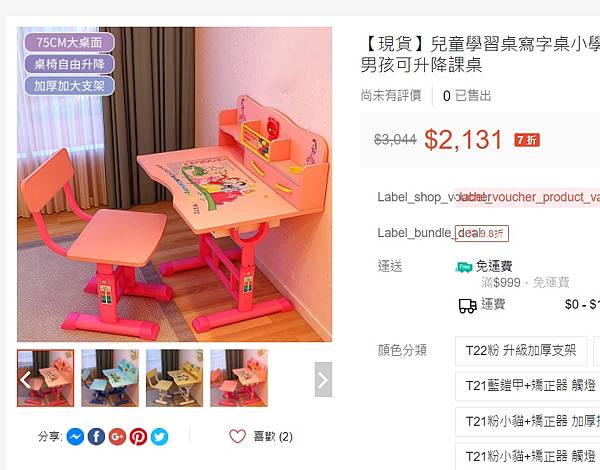
Task: Show next thumbnails with right arrow
Action: [323, 379]
